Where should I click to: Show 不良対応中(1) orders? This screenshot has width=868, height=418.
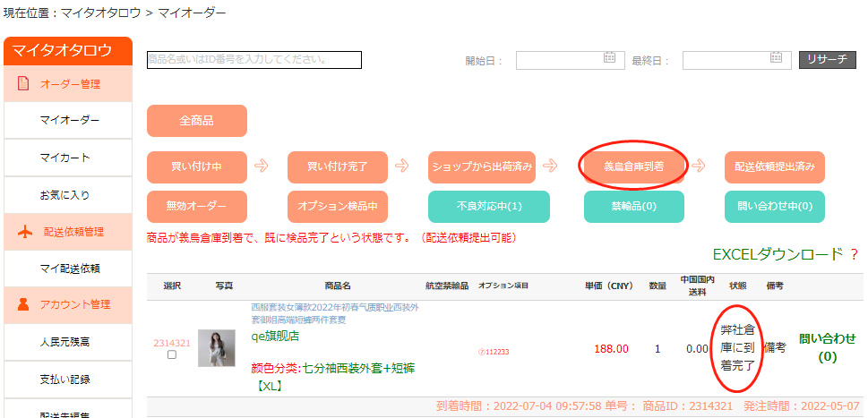pyautogui.click(x=488, y=206)
